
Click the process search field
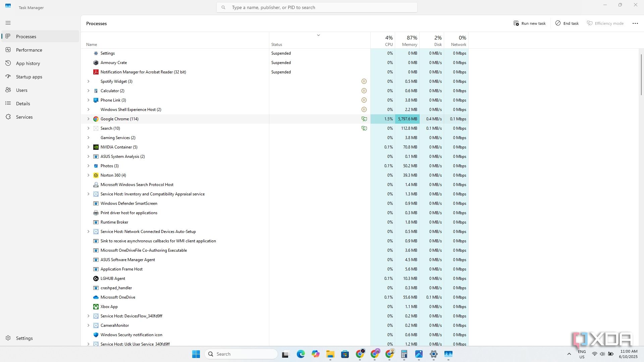317,7
